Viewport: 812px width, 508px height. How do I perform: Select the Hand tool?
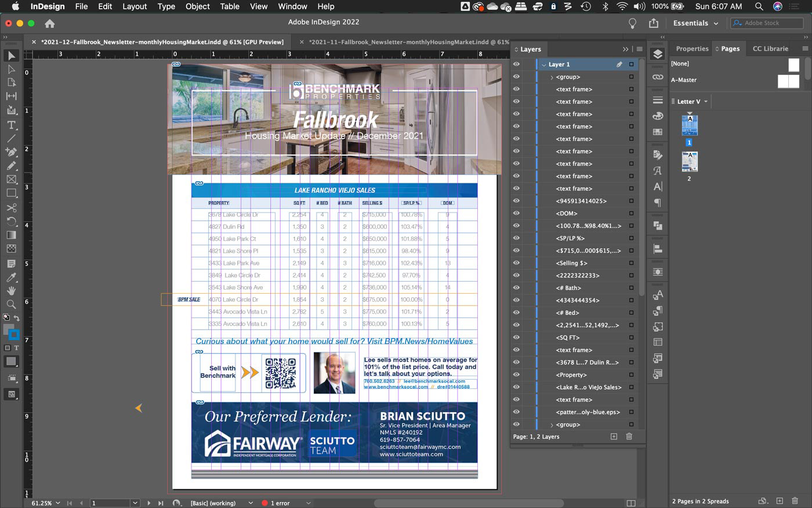pos(12,290)
